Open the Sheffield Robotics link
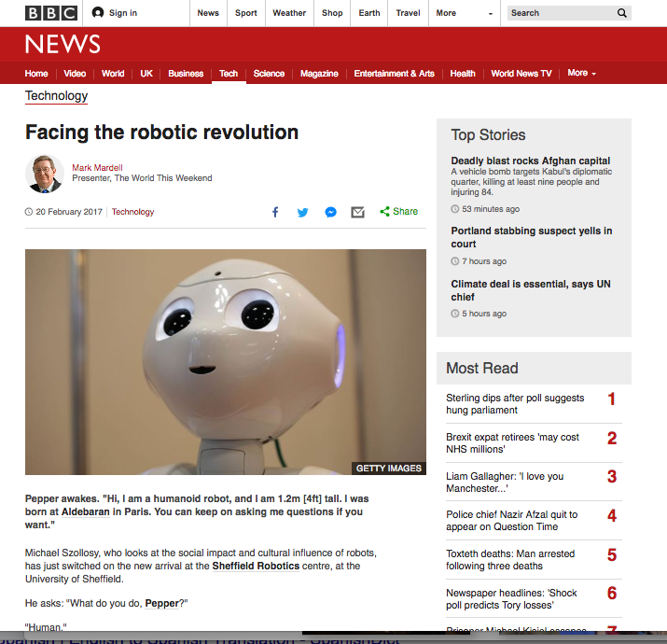667x644 pixels. pos(256,566)
